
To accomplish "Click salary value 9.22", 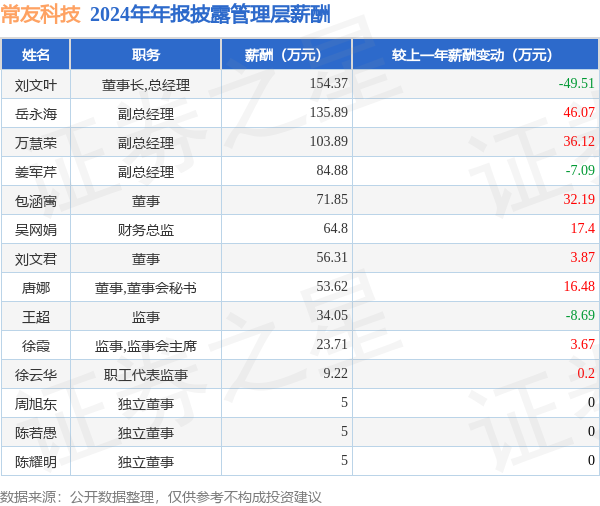I will [x=336, y=373].
